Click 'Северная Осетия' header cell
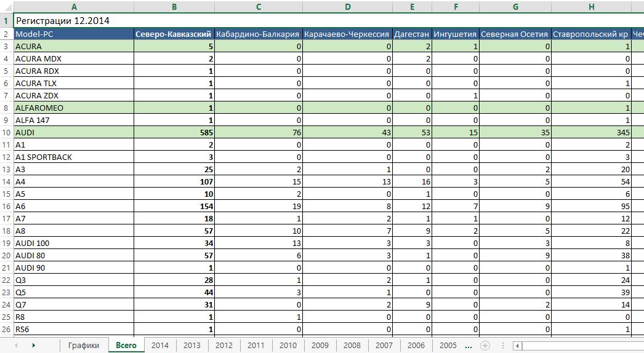The image size is (644, 353). [x=515, y=34]
